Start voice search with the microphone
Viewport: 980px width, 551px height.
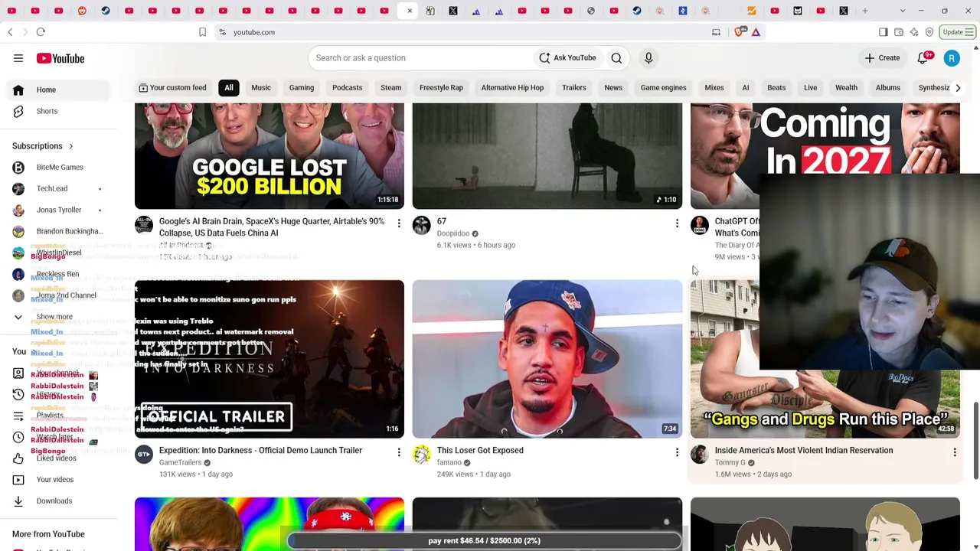(648, 58)
